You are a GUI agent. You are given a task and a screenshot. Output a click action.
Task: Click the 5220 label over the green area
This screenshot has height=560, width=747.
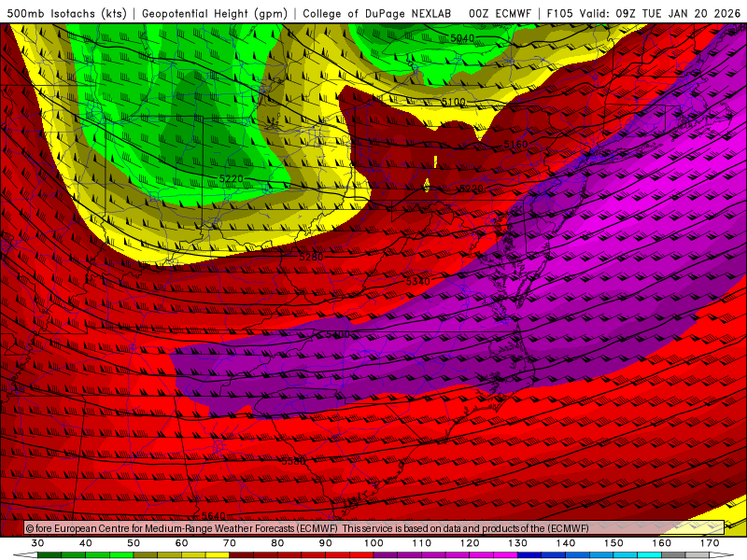coord(232,178)
